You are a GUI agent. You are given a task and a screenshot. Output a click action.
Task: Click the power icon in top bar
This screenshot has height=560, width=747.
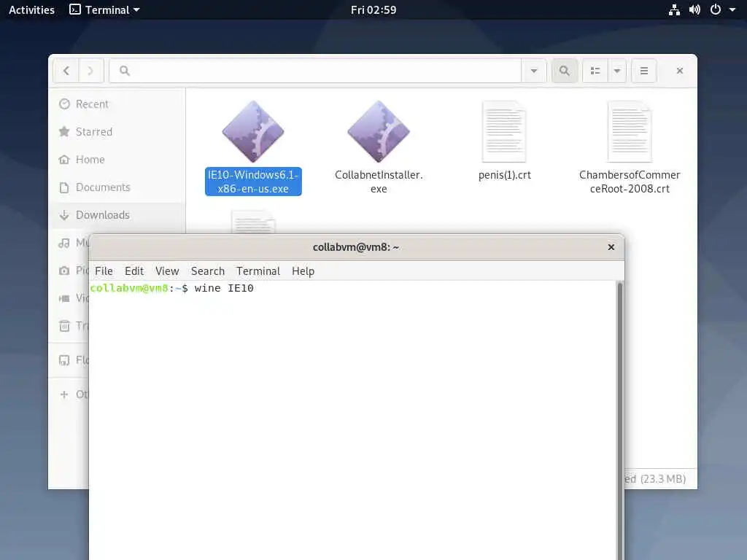(715, 9)
